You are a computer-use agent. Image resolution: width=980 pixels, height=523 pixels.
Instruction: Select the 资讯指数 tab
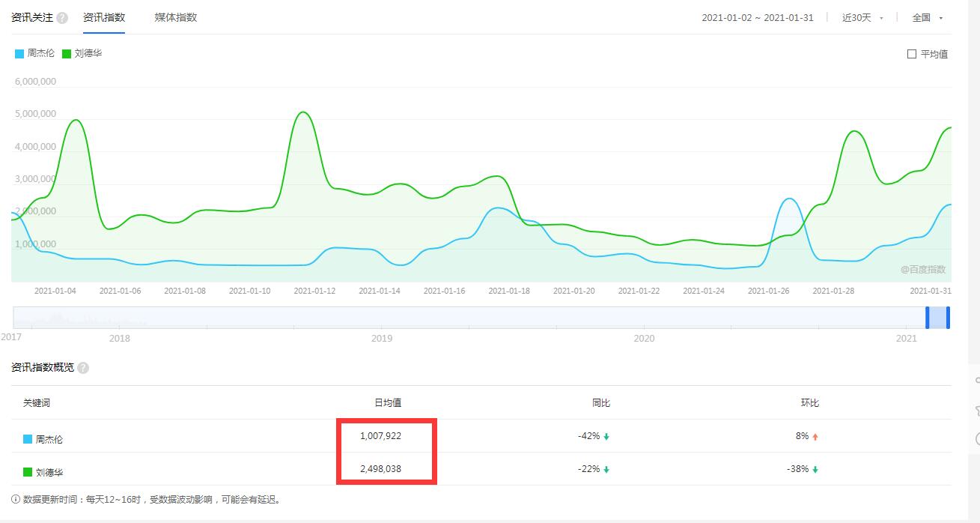coord(104,17)
